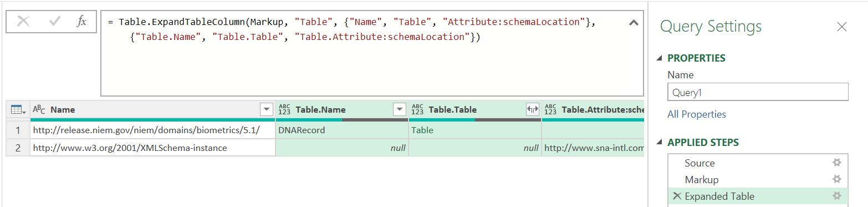This screenshot has width=868, height=207.
Task: Collapse the APPLIED STEPS section
Action: pos(660,143)
